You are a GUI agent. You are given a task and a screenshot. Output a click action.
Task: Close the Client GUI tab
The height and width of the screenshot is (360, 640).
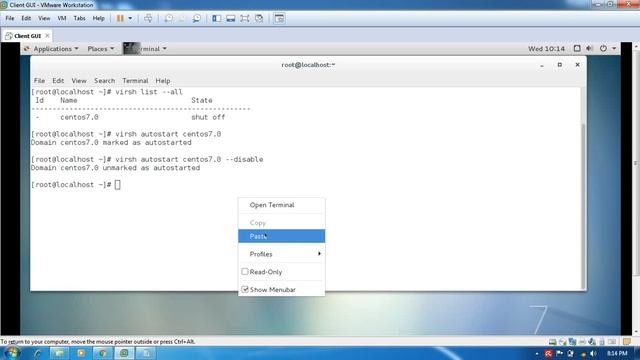(x=47, y=36)
